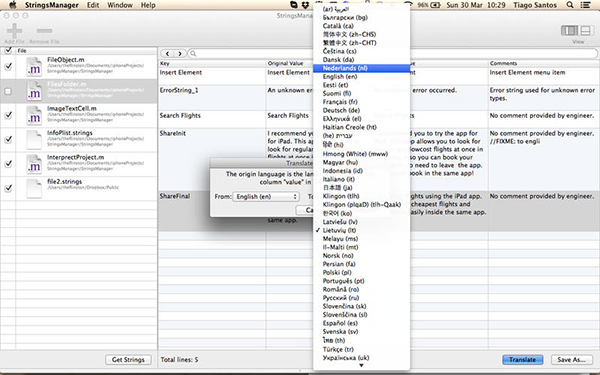Open the Edit menu
The height and width of the screenshot is (375, 600).
coord(93,5)
